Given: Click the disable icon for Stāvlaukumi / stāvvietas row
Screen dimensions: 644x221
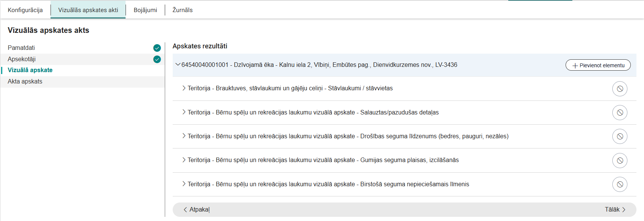Looking at the screenshot, I should (619, 89).
